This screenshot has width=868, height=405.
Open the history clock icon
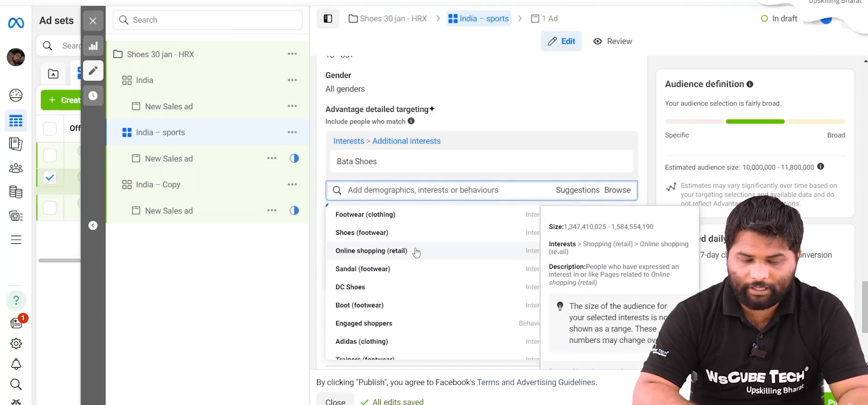pos(93,96)
